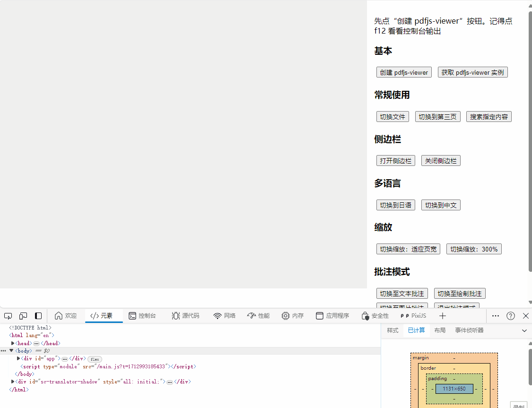Screen dimensions: 532x408
Task: Open the DevTools three-dot customize menu
Action: coord(496,316)
